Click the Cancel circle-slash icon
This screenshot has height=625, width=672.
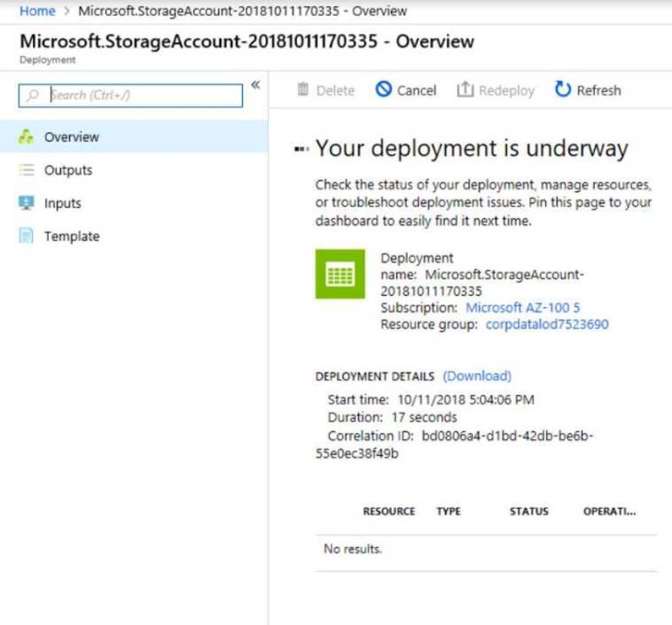point(383,90)
